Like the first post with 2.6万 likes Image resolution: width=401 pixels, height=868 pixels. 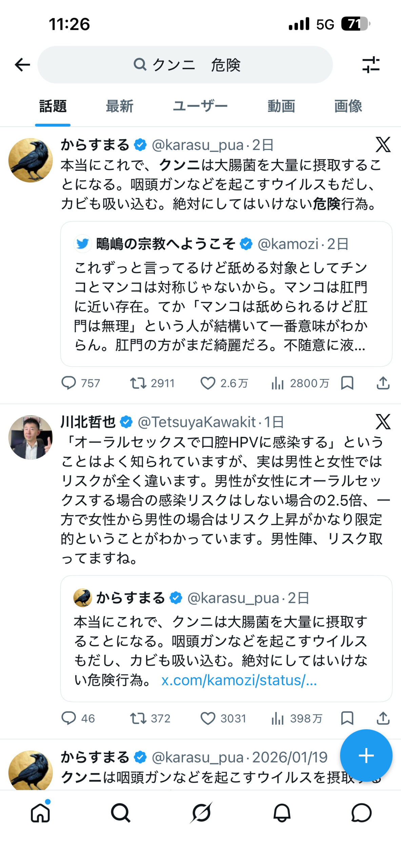[x=208, y=383]
